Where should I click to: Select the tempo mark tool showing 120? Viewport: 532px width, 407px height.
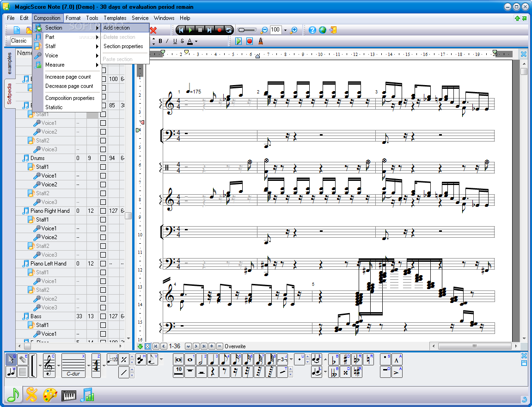[112, 359]
